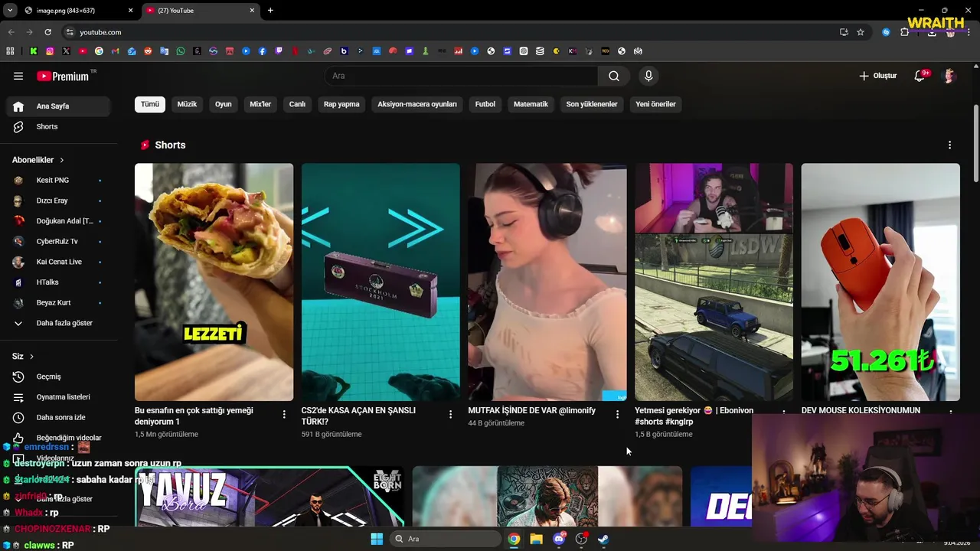Click the install app icon in address bar

pyautogui.click(x=844, y=32)
